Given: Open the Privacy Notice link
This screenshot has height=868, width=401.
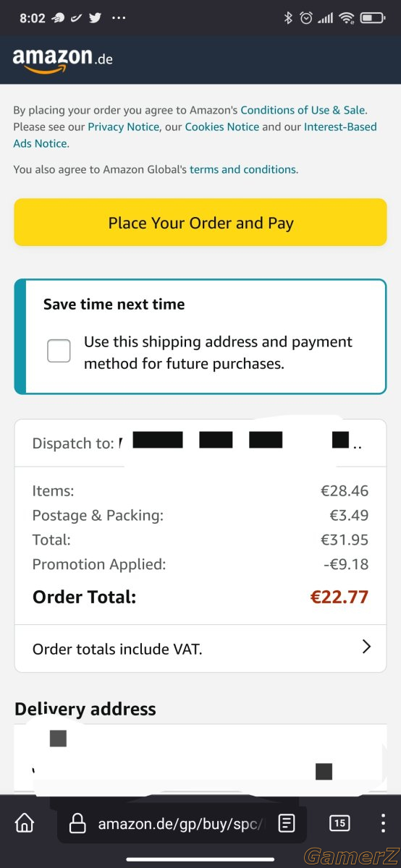Looking at the screenshot, I should point(123,127).
